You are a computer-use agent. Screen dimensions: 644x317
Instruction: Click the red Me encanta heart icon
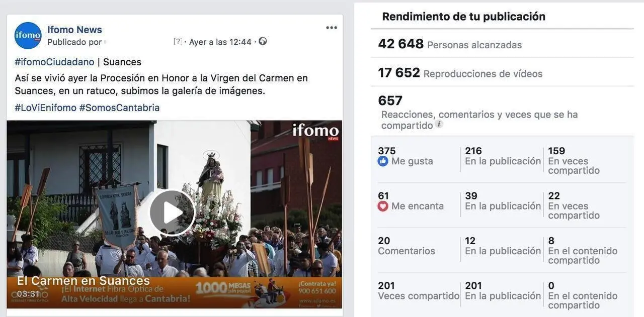pos(383,206)
